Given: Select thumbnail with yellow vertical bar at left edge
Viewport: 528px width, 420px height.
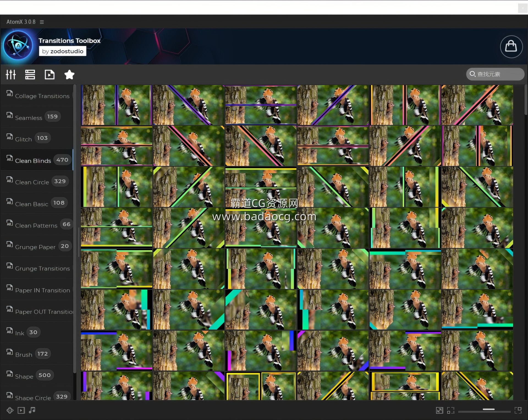Looking at the screenshot, I should pos(116,187).
